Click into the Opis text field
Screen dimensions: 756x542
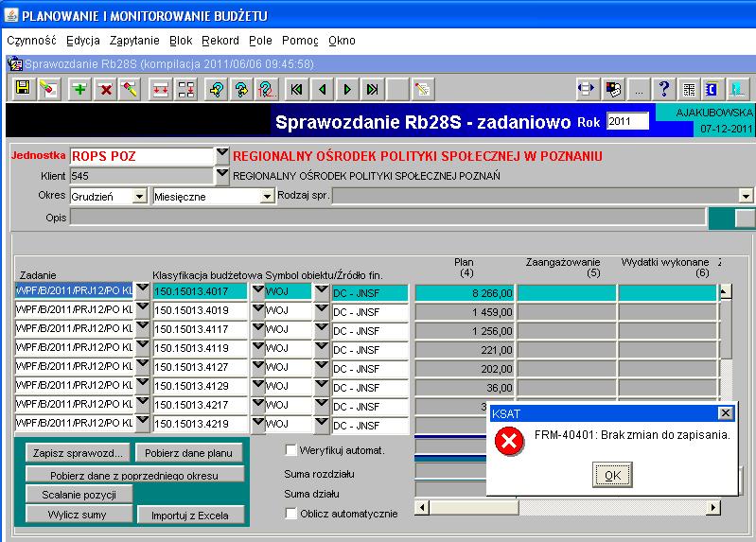click(x=388, y=217)
